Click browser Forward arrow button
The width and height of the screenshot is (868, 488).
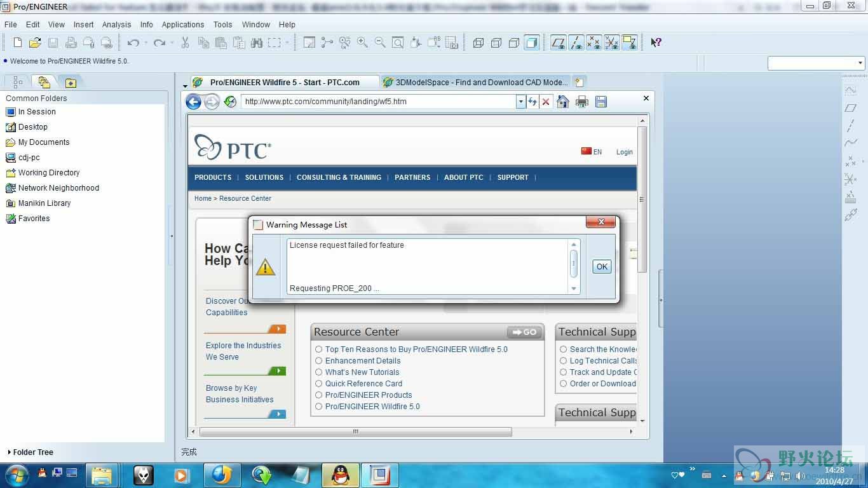212,102
